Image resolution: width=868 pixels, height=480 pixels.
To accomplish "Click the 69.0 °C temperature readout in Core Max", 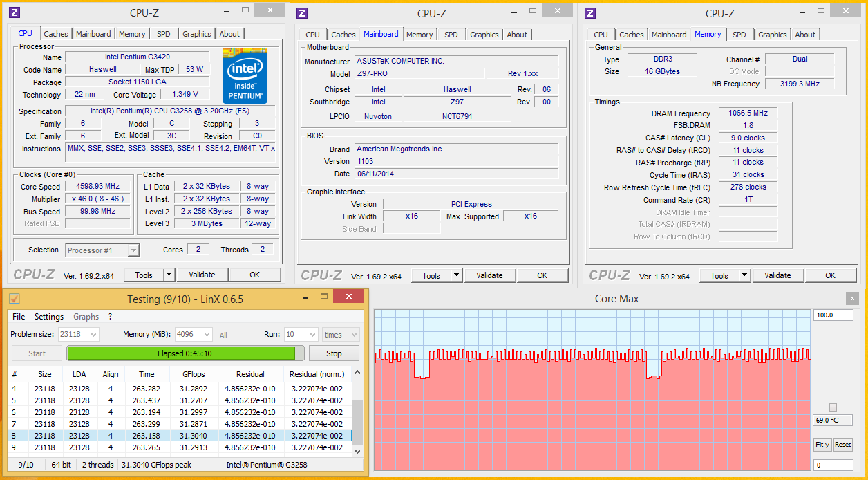I will tap(833, 421).
